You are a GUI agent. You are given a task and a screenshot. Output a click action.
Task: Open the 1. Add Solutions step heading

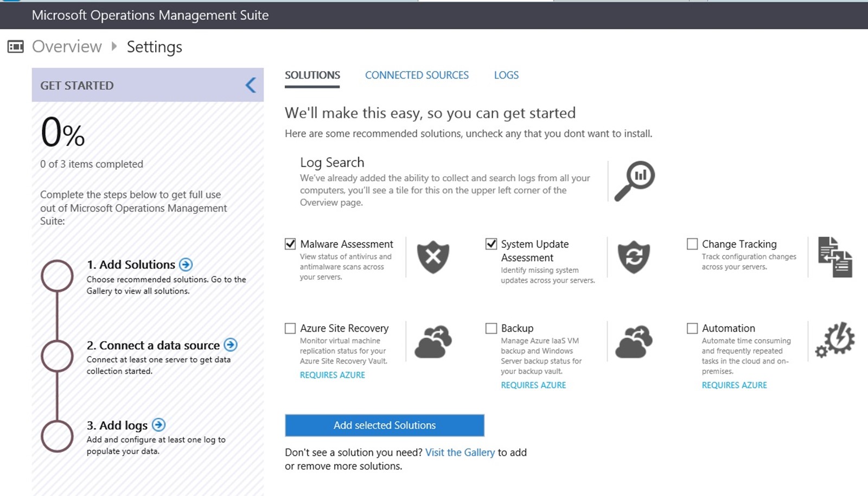click(131, 265)
